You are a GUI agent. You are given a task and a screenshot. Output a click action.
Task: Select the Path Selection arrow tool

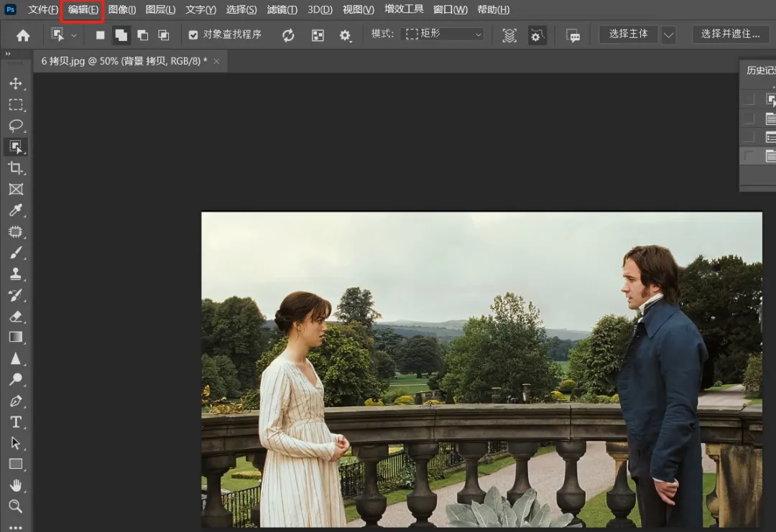point(16,443)
